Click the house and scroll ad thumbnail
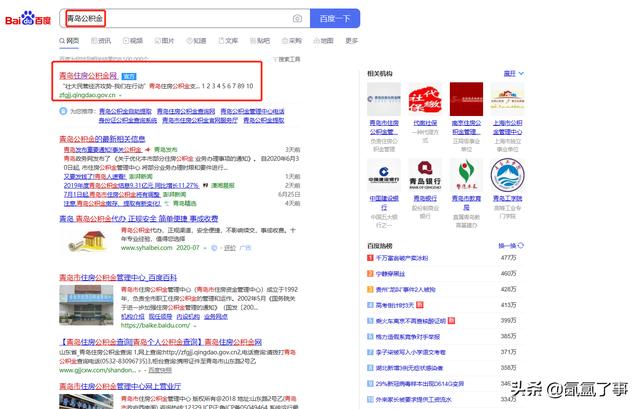Screen dimensions: 640x409 pos(88,241)
